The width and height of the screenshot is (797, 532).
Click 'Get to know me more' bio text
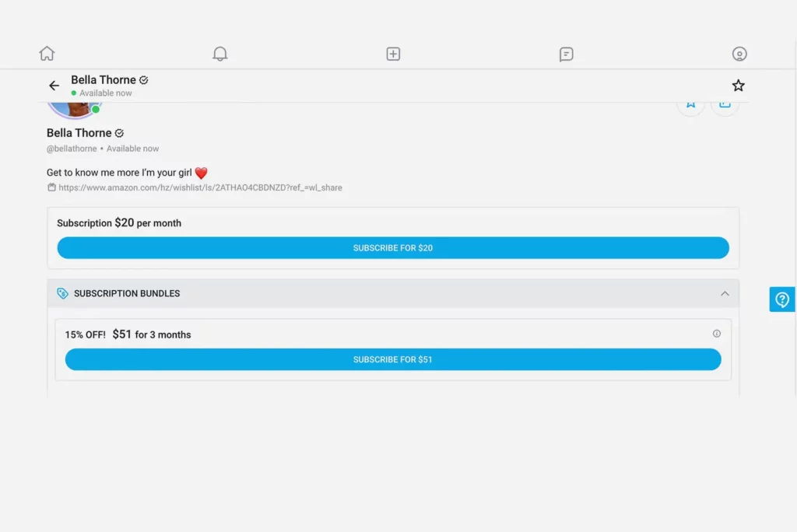119,173
